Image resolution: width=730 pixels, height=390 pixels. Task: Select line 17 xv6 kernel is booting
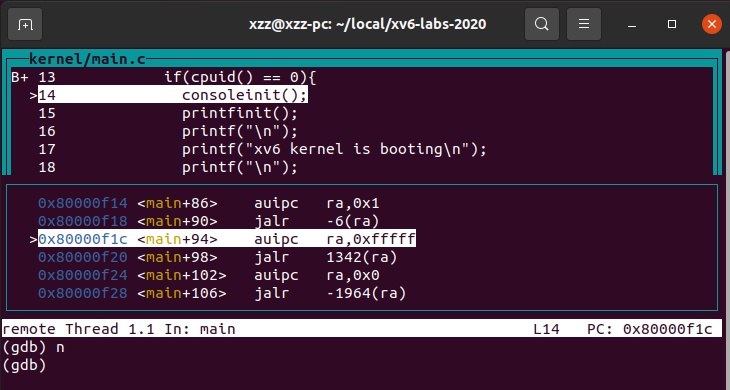tap(334, 149)
